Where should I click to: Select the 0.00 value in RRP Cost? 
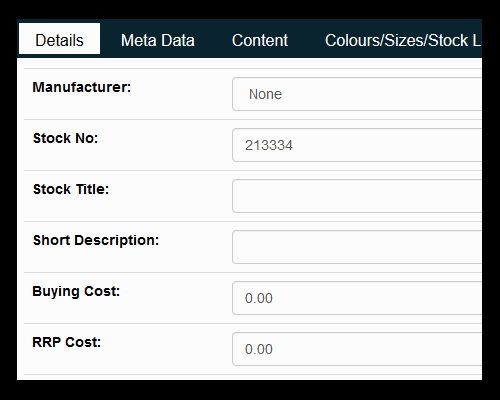[x=259, y=349]
